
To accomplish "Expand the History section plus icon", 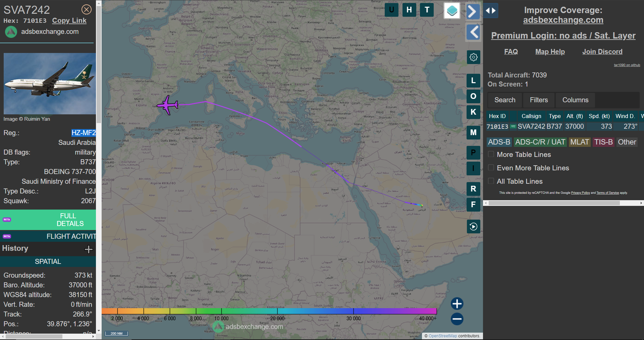I will (x=89, y=249).
